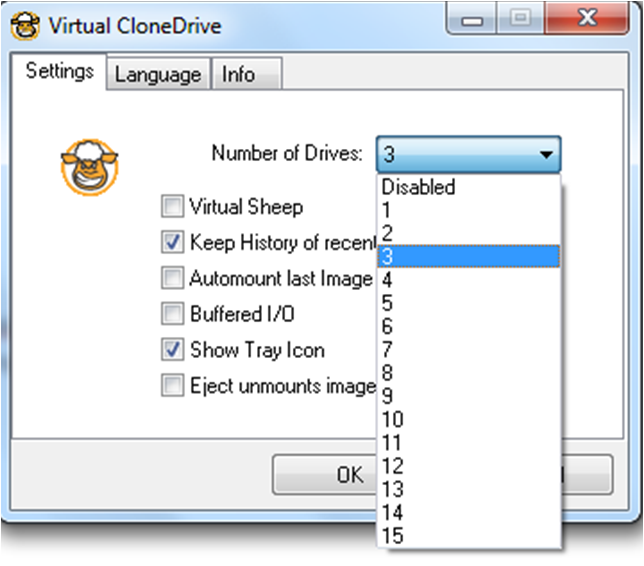This screenshot has height=566, width=644.
Task: Select 6 drives from the list
Action: 469,327
